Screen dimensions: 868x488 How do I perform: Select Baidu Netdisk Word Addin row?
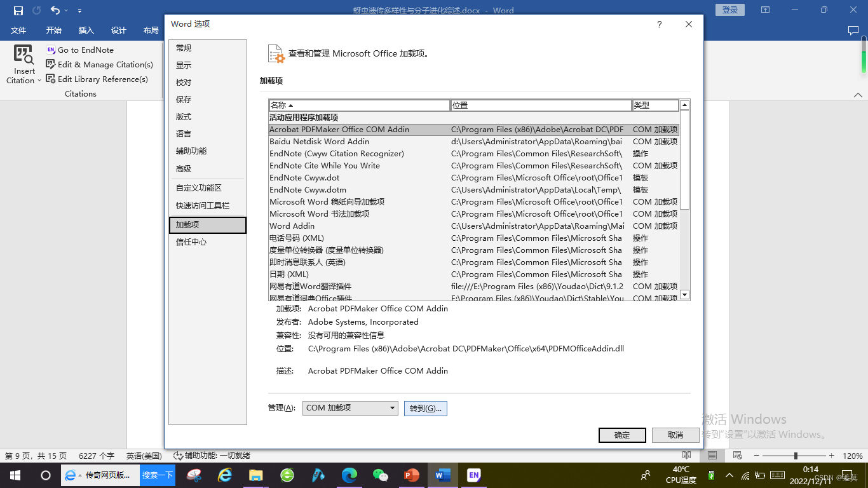473,142
